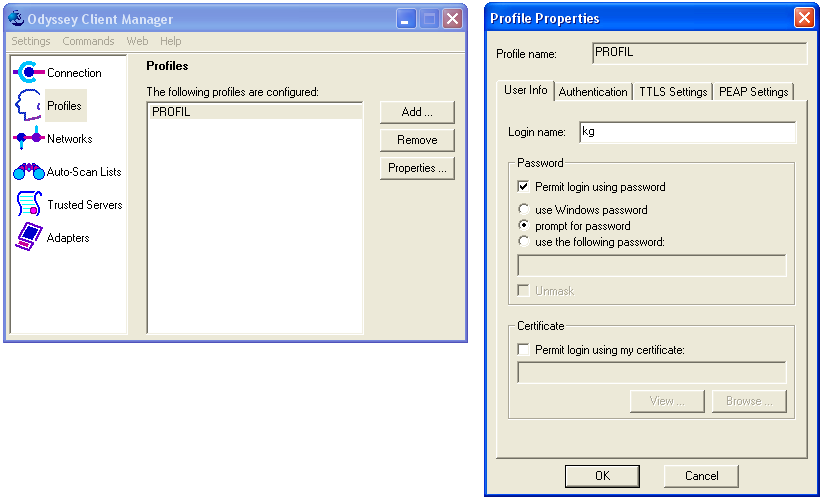Switch to the Authentication tab
This screenshot has width=825, height=498.
tap(593, 92)
